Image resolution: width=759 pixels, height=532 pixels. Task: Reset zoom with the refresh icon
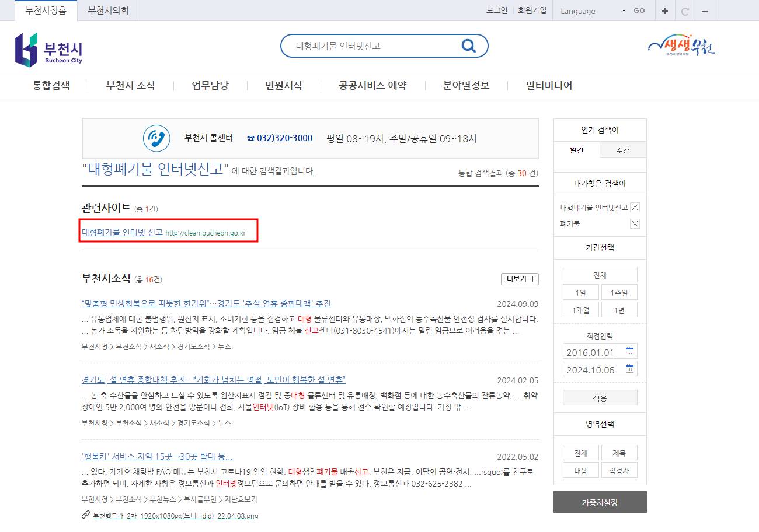click(x=685, y=11)
